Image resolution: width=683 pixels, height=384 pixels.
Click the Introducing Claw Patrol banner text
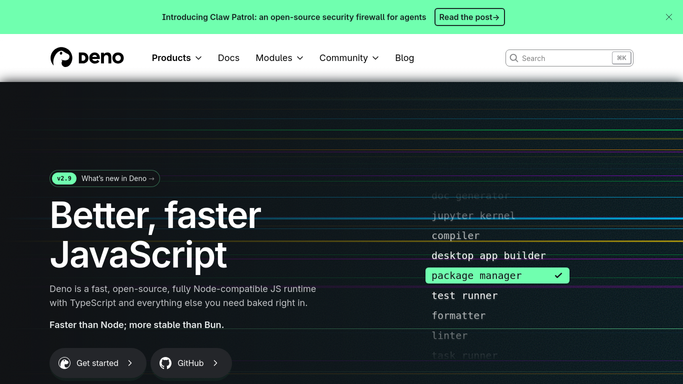click(294, 17)
